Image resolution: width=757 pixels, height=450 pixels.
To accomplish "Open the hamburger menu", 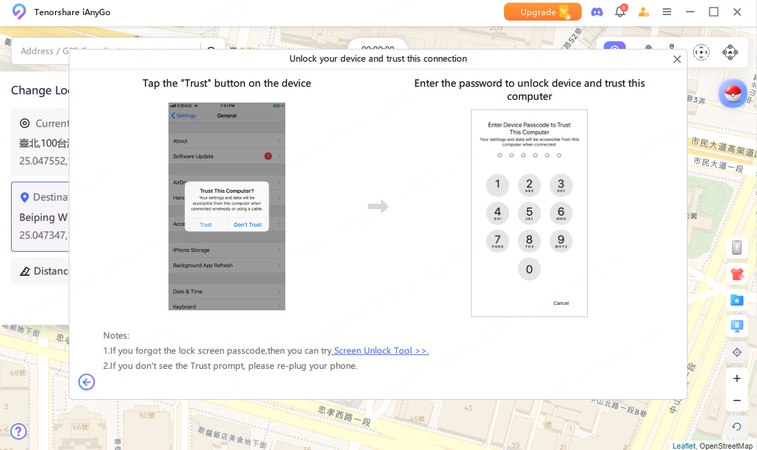I will (667, 12).
